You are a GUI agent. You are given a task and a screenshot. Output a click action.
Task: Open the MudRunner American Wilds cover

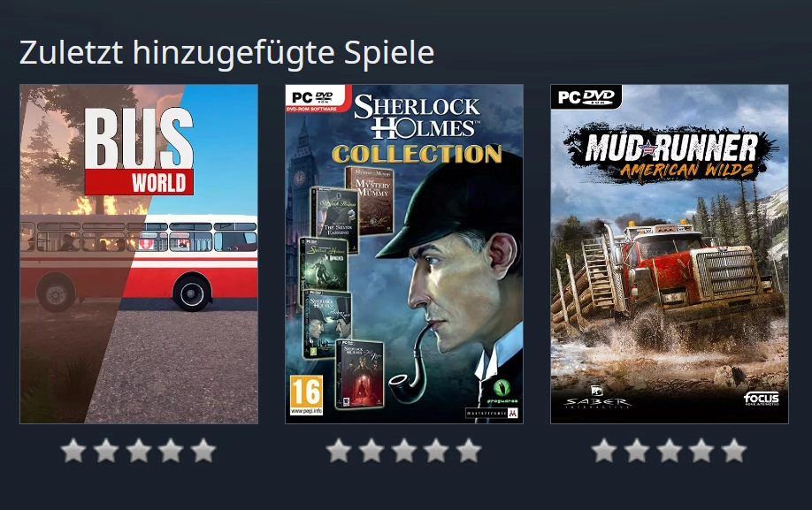pyautogui.click(x=670, y=254)
